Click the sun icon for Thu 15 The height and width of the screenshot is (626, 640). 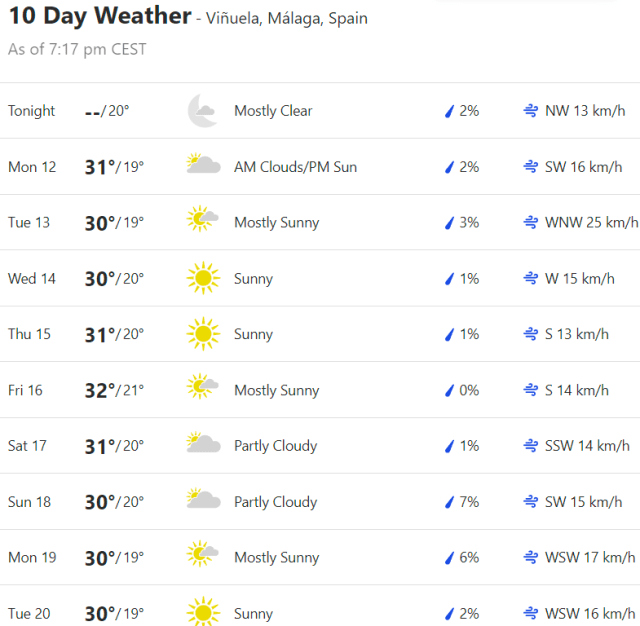click(x=203, y=334)
